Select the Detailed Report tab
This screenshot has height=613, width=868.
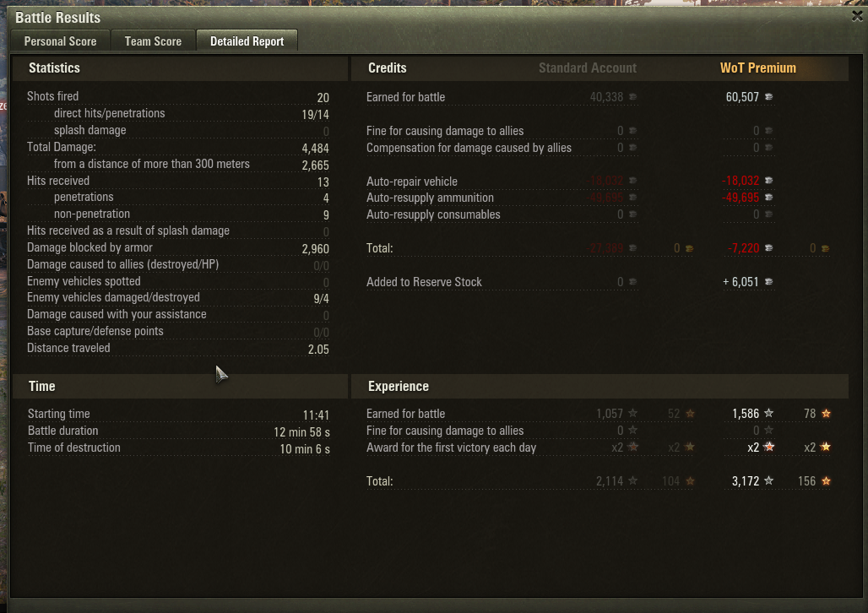tap(247, 41)
